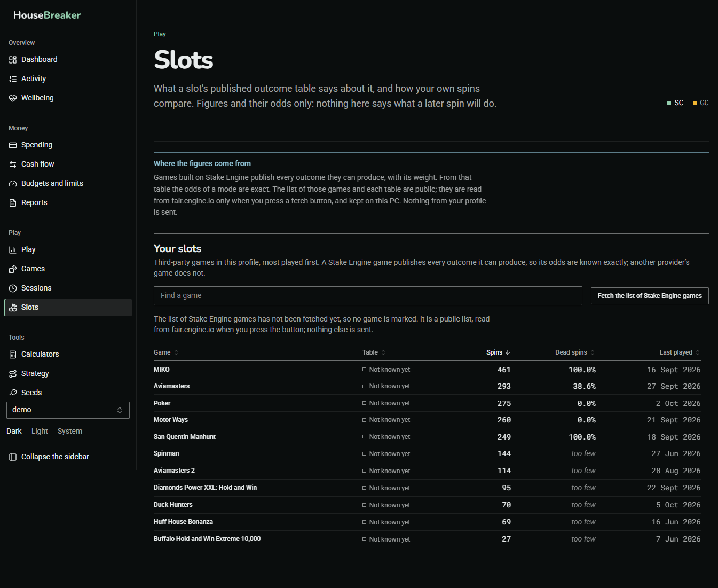
Task: Click the Slots icon in sidebar
Action: click(13, 308)
